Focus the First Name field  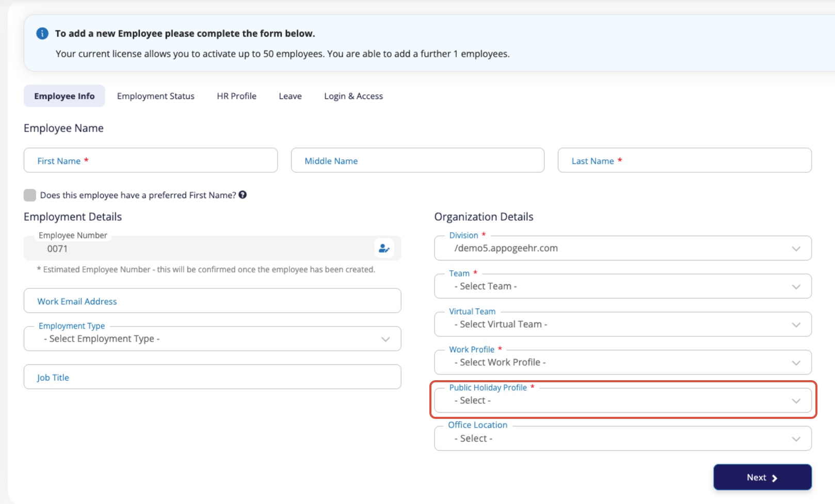click(x=151, y=160)
